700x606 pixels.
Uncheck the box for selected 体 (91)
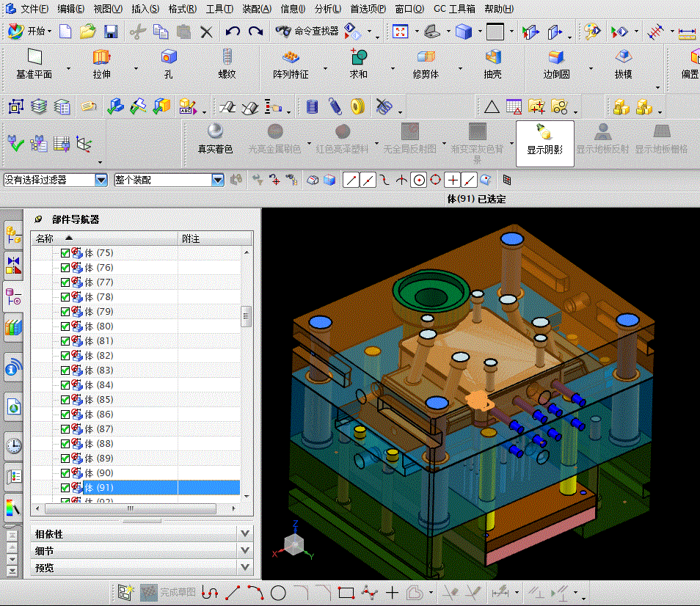[65, 488]
